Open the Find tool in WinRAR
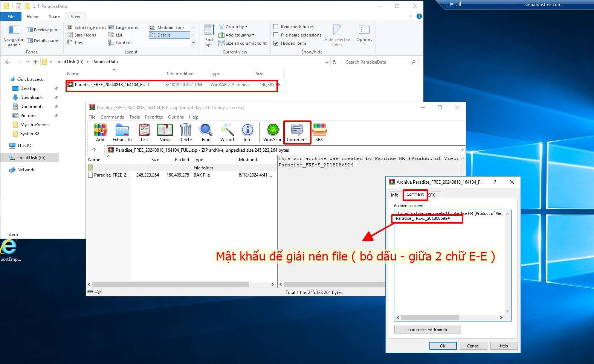The image size is (594, 364). 206,133
